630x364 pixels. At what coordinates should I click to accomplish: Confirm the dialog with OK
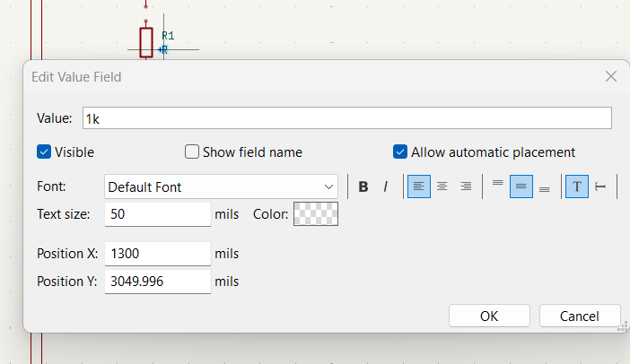tap(489, 316)
